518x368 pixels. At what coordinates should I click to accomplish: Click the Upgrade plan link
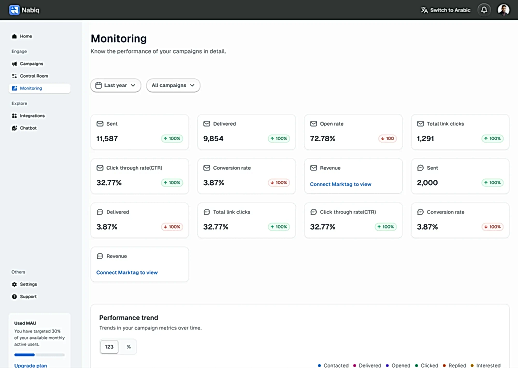point(31,365)
